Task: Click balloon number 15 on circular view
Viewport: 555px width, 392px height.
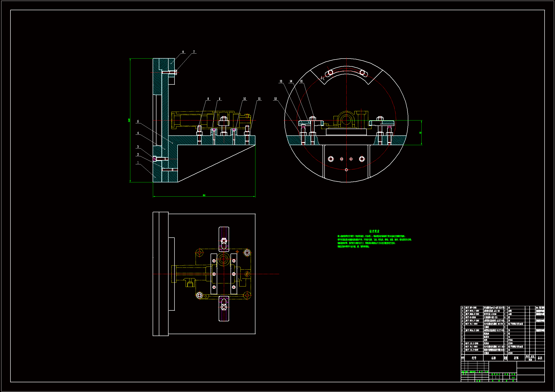Action: coord(301,81)
